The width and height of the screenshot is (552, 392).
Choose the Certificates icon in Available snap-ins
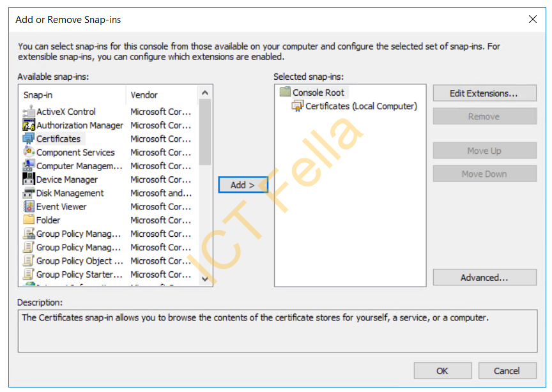tap(29, 139)
